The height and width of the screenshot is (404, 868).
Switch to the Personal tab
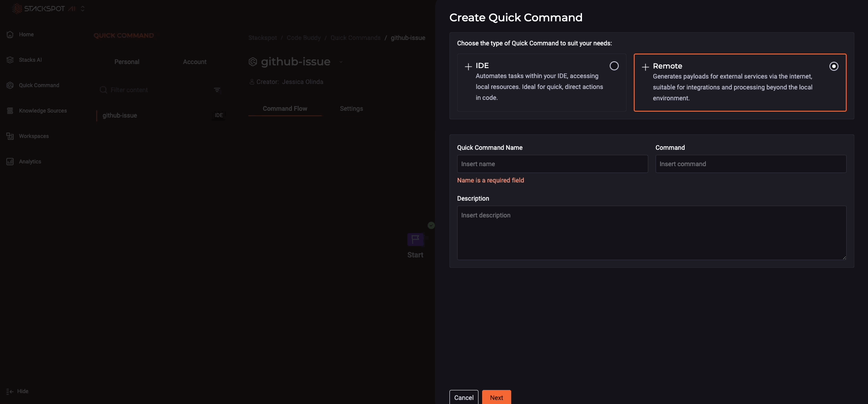(x=127, y=62)
